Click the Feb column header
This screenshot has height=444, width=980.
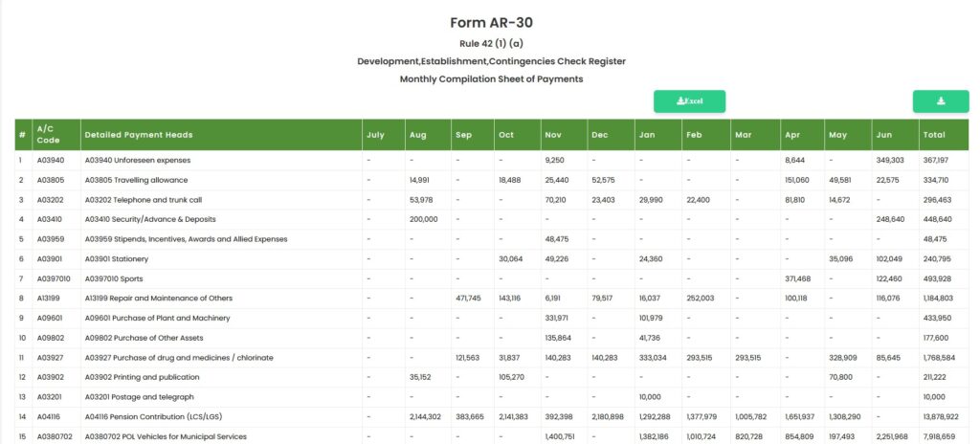coord(706,135)
